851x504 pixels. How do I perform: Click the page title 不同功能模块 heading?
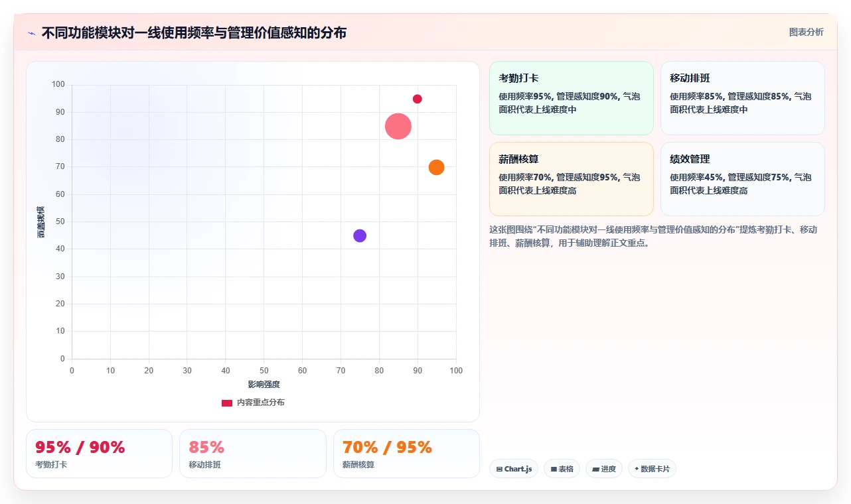pos(194,33)
